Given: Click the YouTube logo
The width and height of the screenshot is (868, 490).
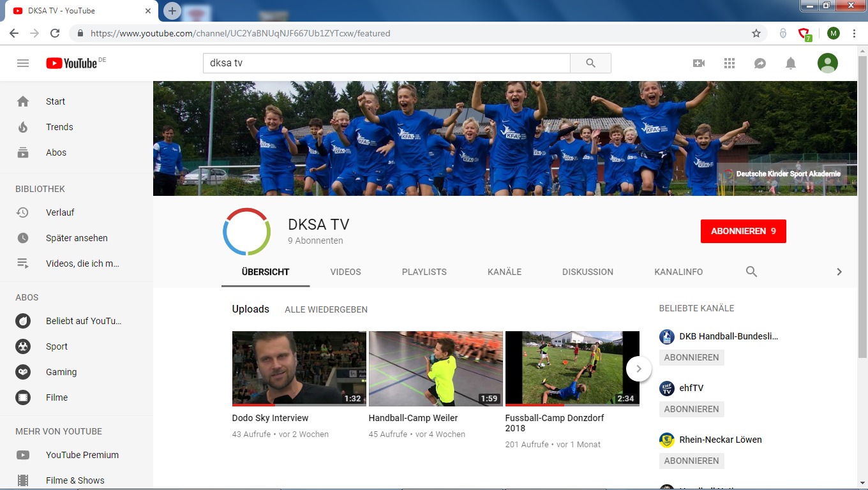Looking at the screenshot, I should (71, 63).
